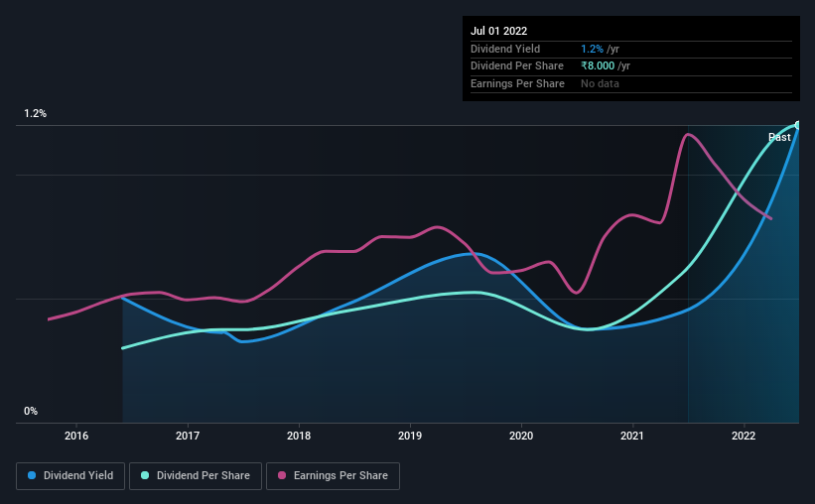Image resolution: width=815 pixels, height=504 pixels.
Task: Select the 2022 x-axis label
Action: click(x=744, y=436)
